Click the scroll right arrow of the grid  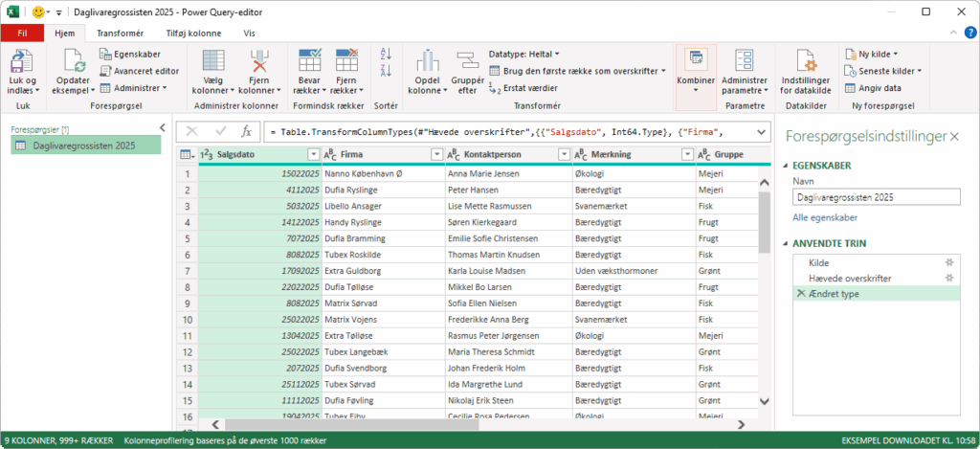[x=742, y=425]
